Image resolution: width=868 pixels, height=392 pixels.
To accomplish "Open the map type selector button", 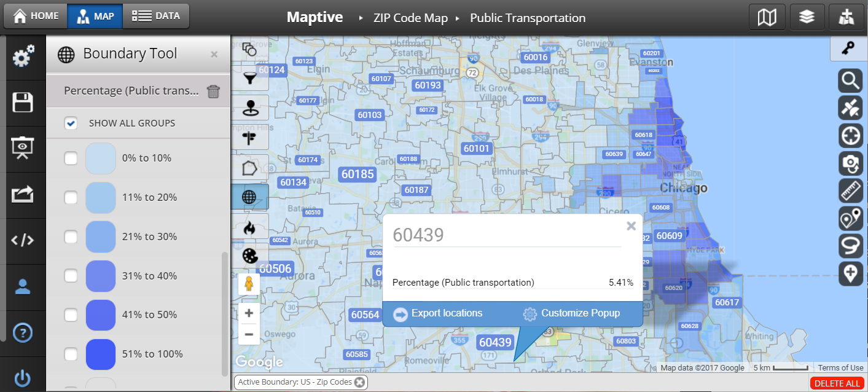I will (x=767, y=17).
